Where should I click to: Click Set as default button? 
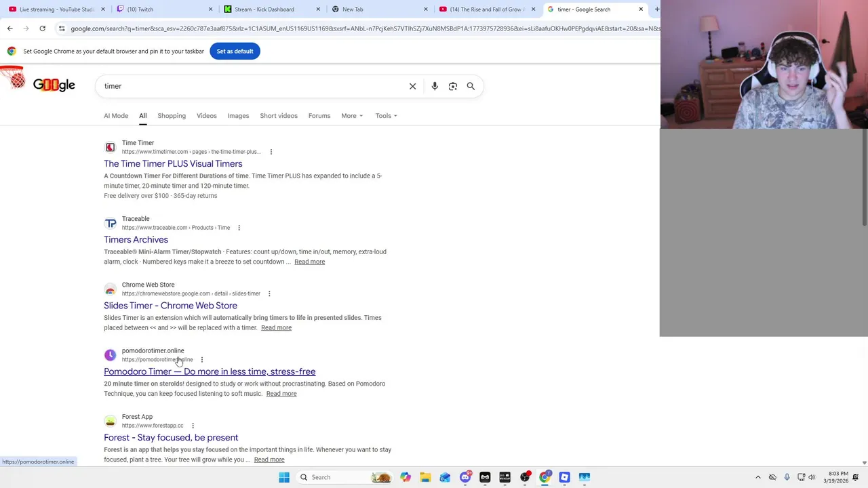point(235,52)
